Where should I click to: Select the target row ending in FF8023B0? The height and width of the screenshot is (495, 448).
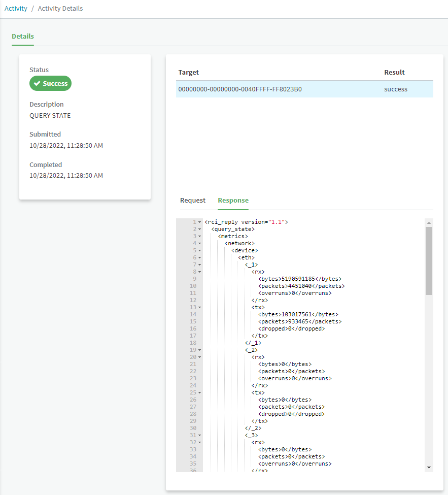point(304,89)
